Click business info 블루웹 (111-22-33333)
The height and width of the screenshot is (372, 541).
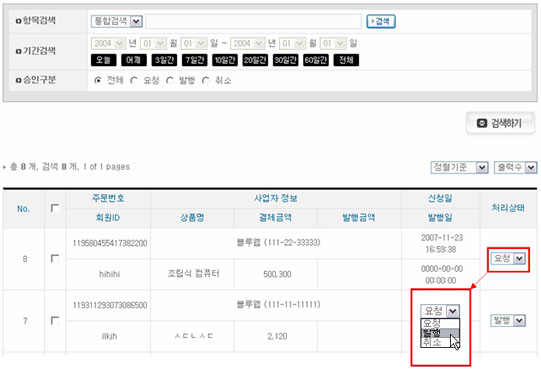pos(278,243)
